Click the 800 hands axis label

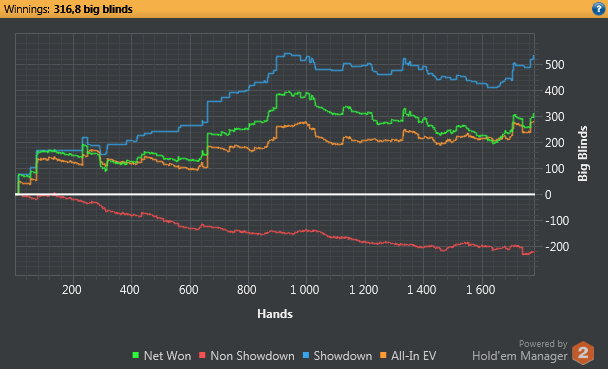(x=247, y=290)
